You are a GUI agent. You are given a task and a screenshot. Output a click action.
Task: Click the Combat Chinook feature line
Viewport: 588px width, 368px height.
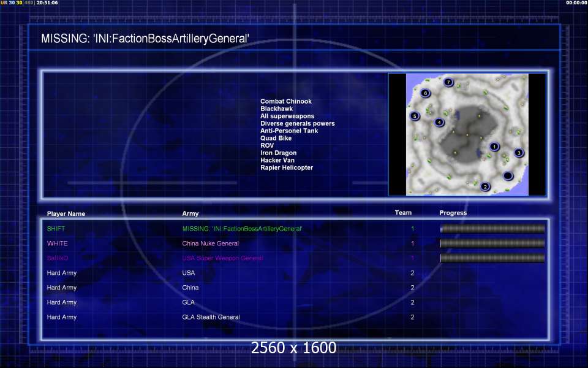[x=286, y=101]
